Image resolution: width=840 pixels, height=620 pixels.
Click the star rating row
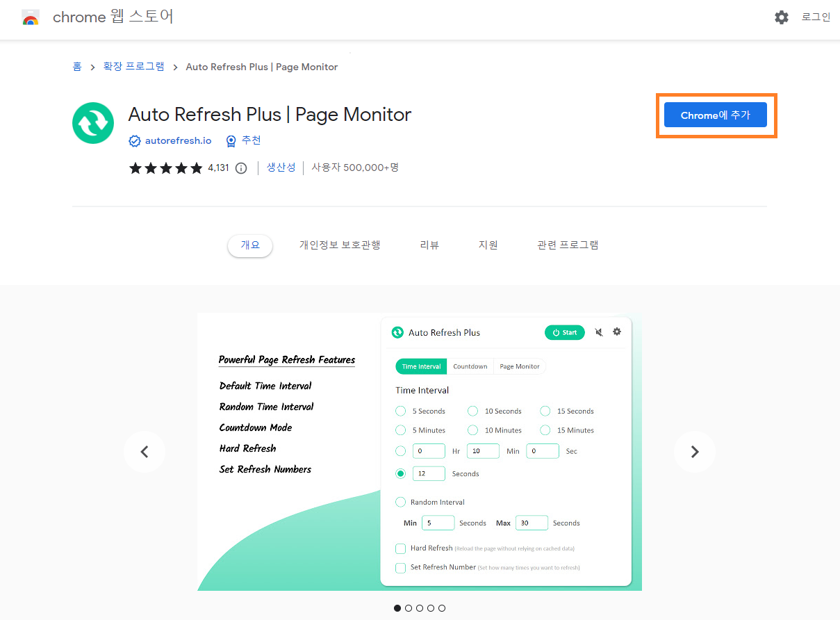[165, 168]
